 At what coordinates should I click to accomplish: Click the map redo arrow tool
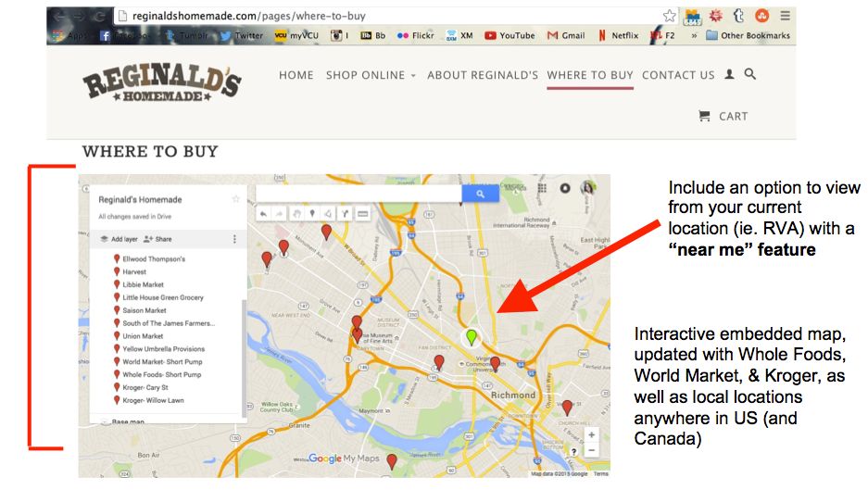(x=280, y=214)
